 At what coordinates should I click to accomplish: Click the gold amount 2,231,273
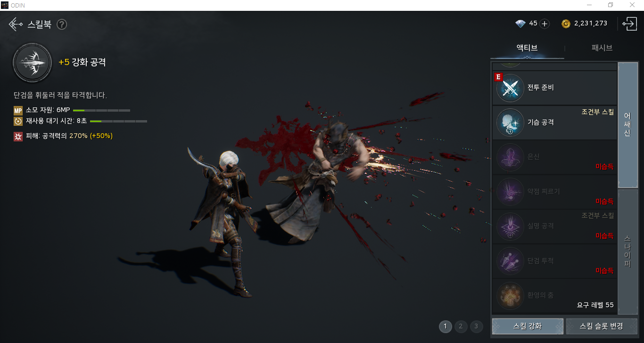tap(591, 24)
